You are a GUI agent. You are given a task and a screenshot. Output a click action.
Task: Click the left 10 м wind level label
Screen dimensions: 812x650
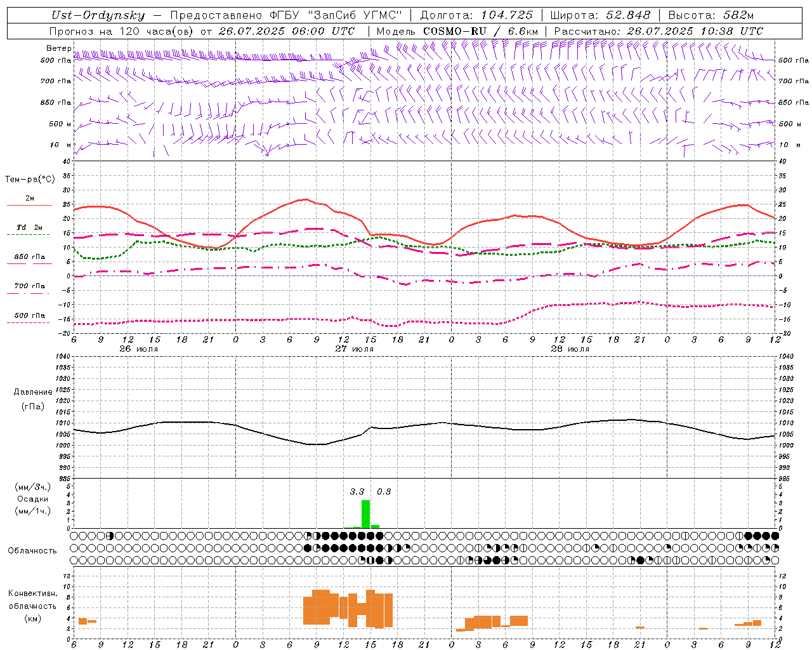coord(60,145)
